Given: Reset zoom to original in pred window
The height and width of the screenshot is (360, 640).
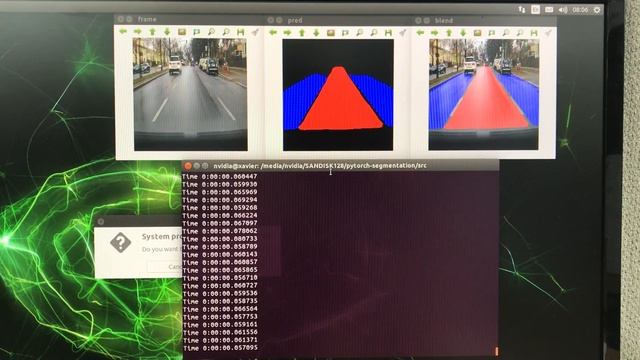Looking at the screenshot, I should click(331, 32).
